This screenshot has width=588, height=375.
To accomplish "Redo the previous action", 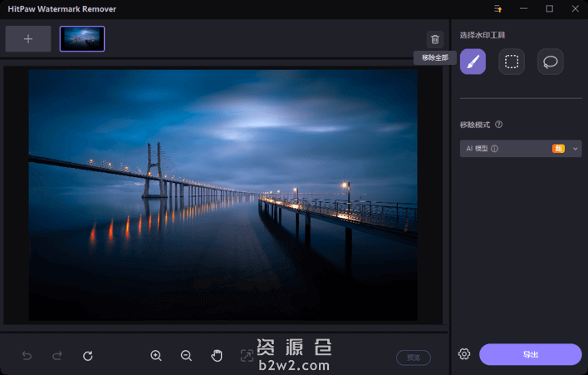I will point(57,356).
